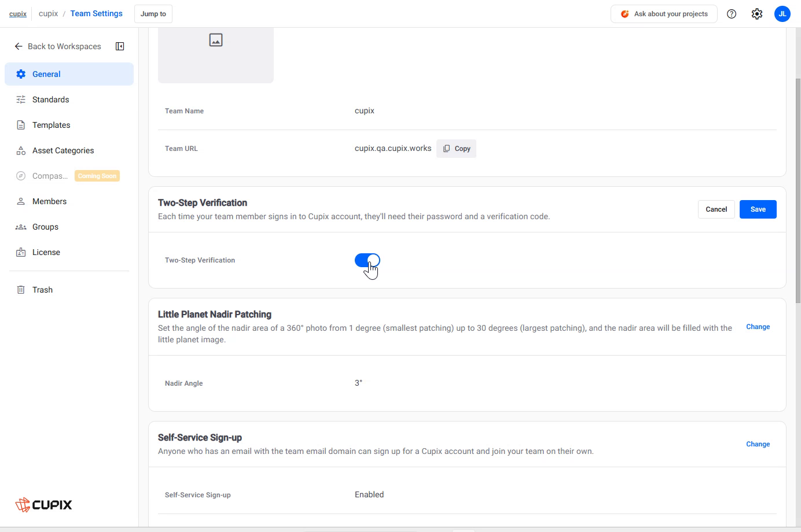801x532 pixels.
Task: Open the Templates section
Action: coord(69,125)
